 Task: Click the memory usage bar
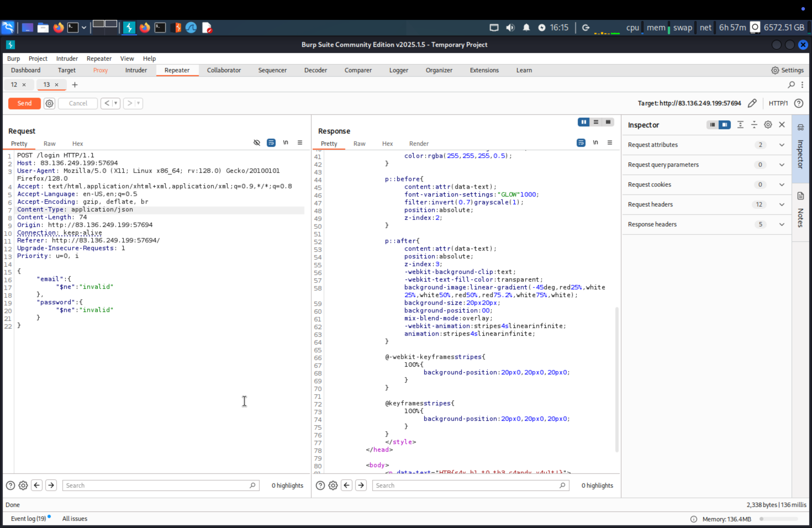tap(779, 519)
